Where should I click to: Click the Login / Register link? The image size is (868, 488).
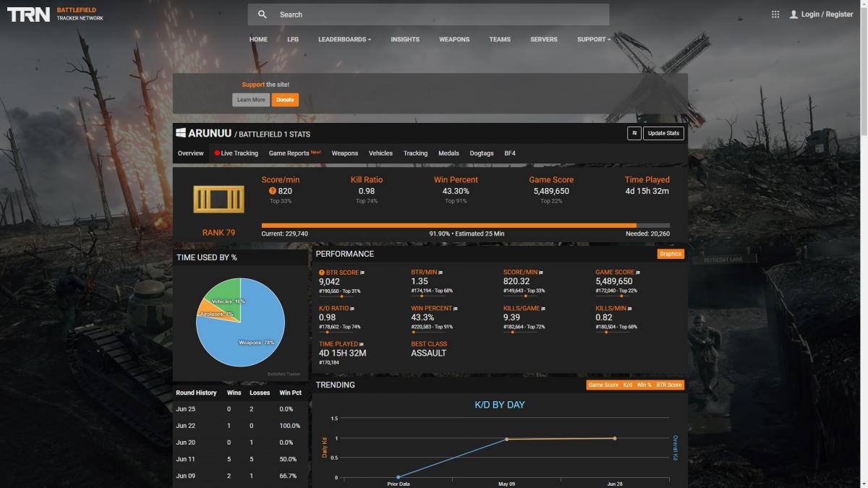[827, 14]
